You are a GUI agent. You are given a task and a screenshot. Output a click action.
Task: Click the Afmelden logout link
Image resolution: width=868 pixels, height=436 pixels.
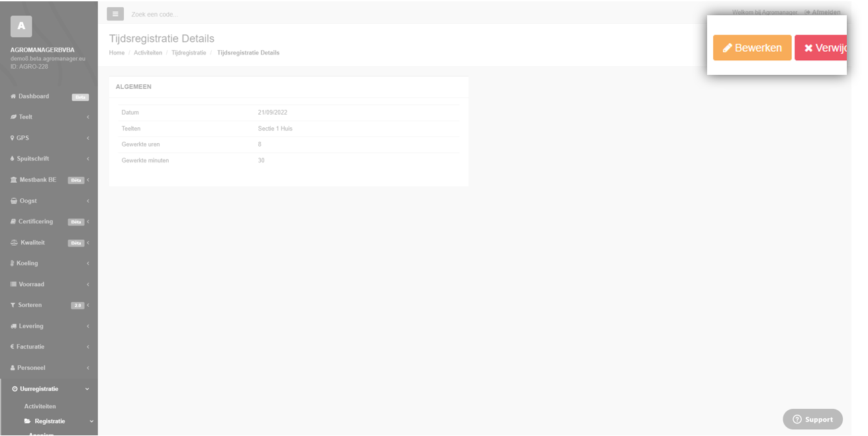[823, 12]
